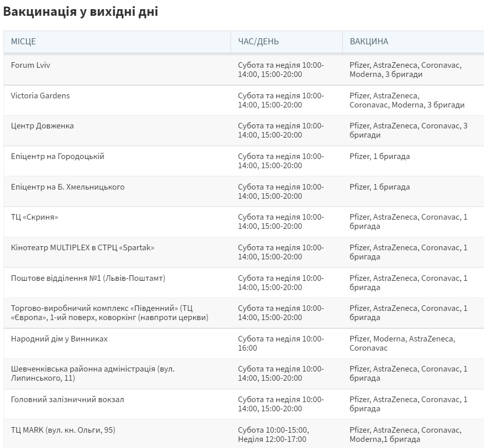Select the ТЦ MARK location cell

(63, 430)
